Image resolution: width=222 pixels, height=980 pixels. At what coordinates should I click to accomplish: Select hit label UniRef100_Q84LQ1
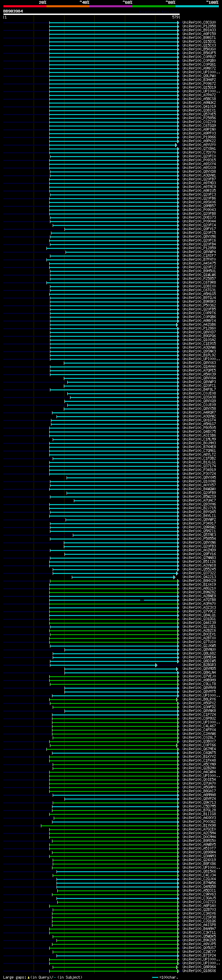[x=199, y=615]
